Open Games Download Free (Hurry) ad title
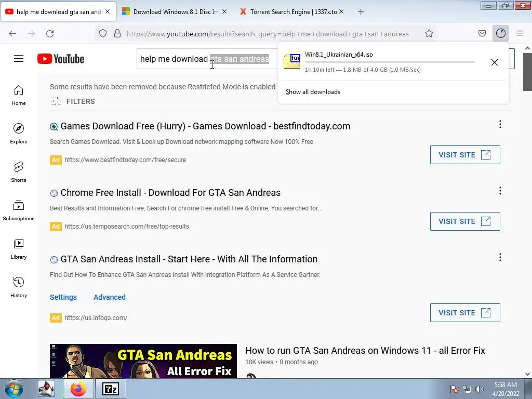The width and height of the screenshot is (532, 399). pyautogui.click(x=205, y=126)
